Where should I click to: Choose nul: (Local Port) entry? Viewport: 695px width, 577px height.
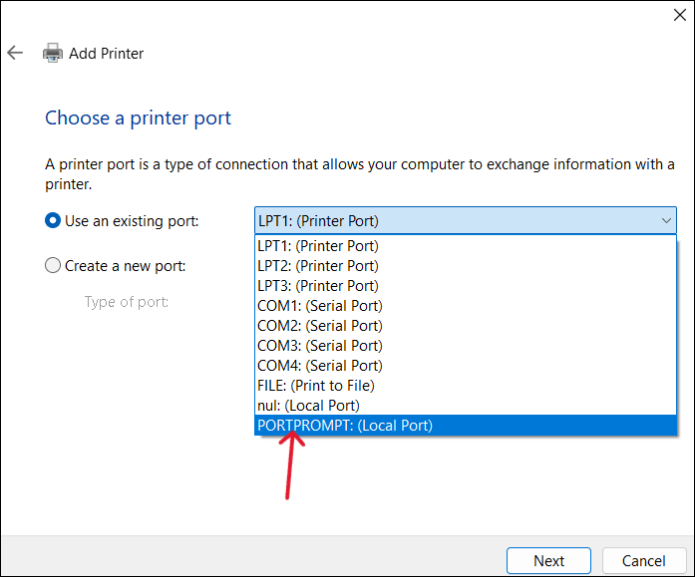point(308,406)
